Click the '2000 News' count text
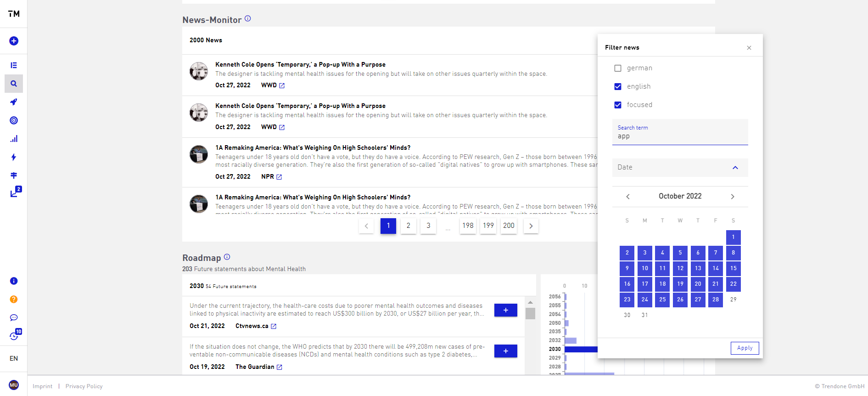868x396 pixels. pyautogui.click(x=206, y=40)
